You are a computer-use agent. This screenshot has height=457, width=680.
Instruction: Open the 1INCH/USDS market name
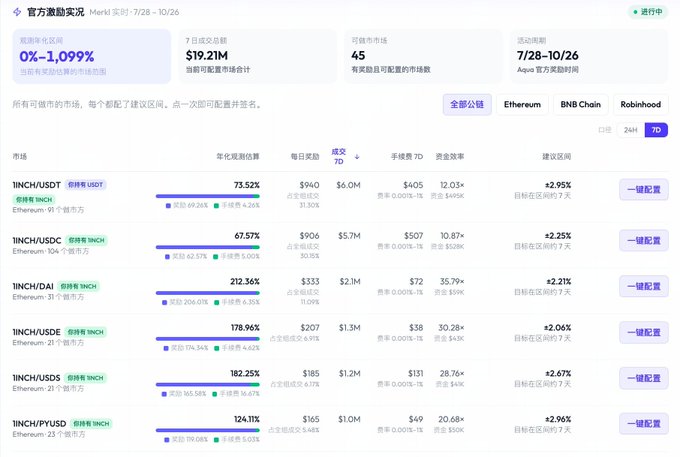[36, 378]
